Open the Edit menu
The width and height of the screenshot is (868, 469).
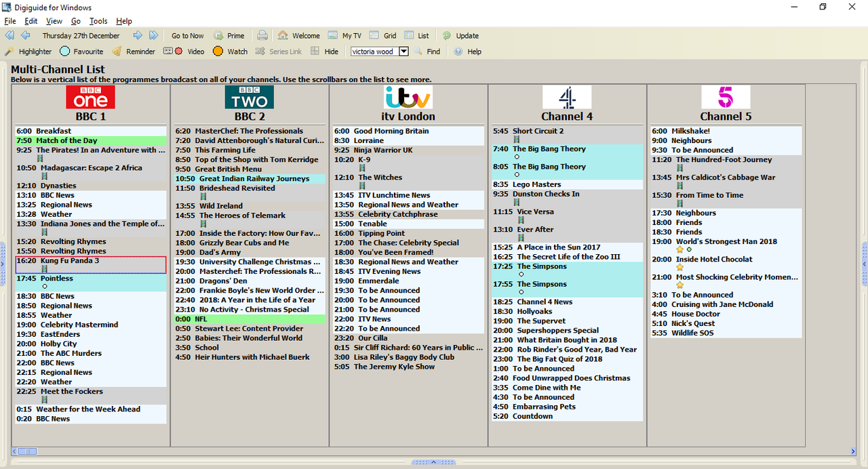pyautogui.click(x=31, y=21)
